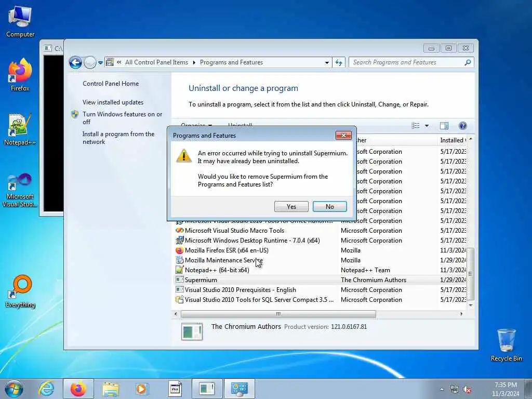Open Turn Windows features on or off
Image resolution: width=532 pixels, height=399 pixels.
pyautogui.click(x=122, y=118)
